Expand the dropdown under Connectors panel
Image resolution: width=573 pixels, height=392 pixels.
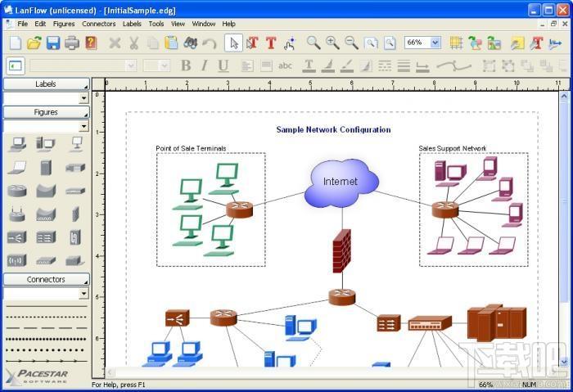(83, 293)
